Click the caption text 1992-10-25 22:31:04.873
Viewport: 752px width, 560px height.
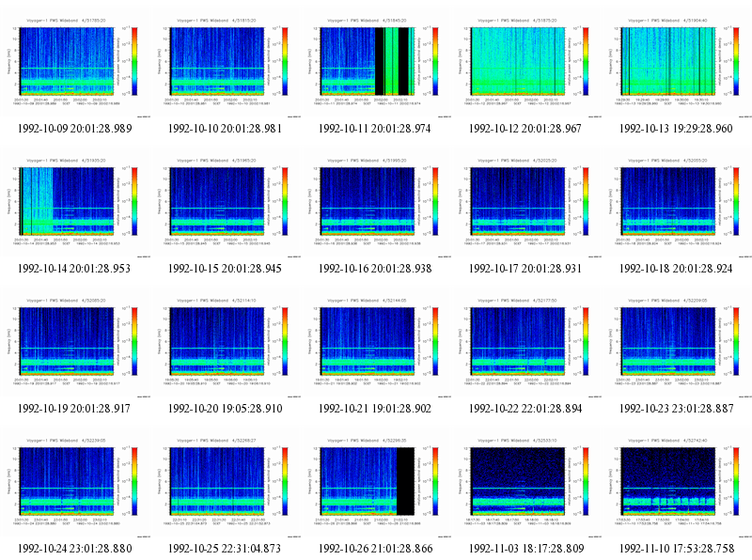click(225, 549)
